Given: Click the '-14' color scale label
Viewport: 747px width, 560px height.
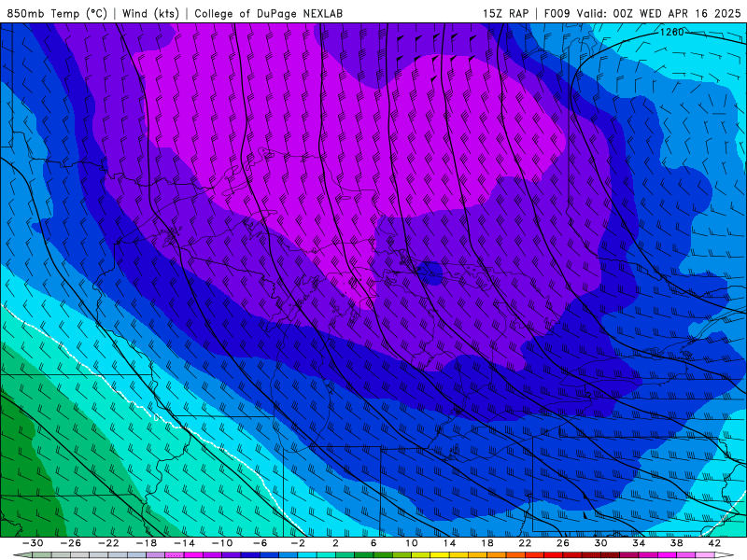Looking at the screenshot, I should pos(184,543).
